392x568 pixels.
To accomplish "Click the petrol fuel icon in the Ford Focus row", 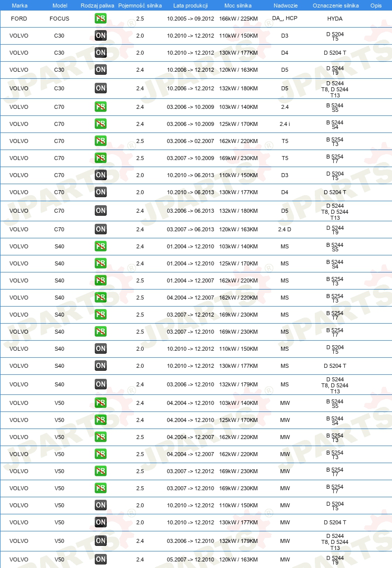I will (x=101, y=19).
